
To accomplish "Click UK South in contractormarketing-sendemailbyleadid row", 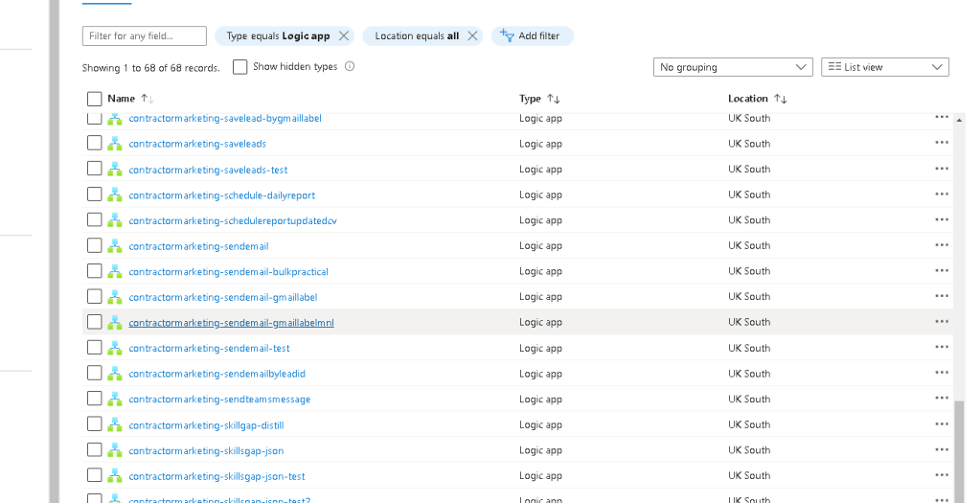I will click(x=749, y=374).
